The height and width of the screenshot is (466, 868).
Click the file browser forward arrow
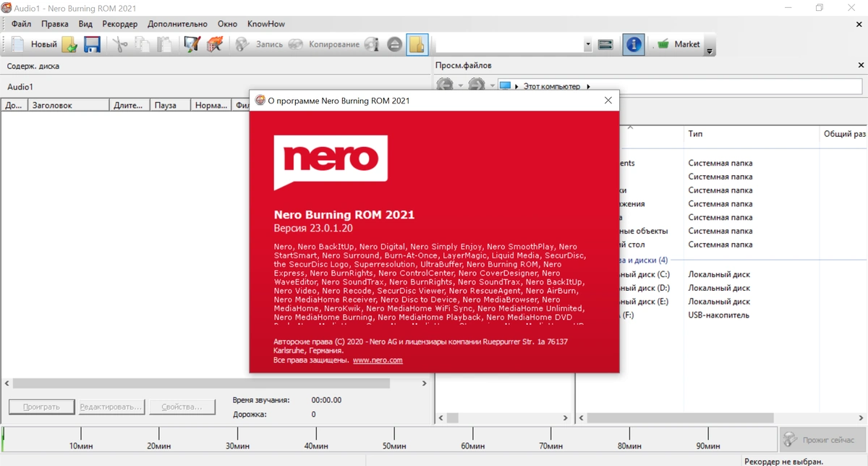click(x=476, y=85)
